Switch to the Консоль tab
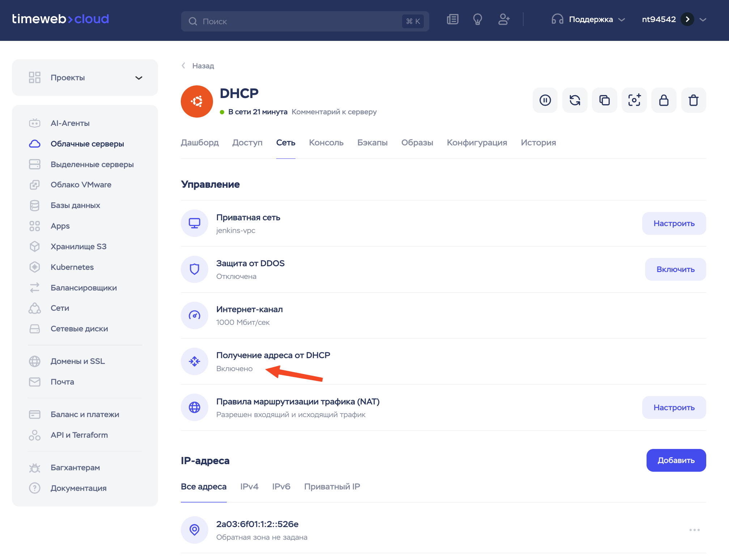 point(326,143)
